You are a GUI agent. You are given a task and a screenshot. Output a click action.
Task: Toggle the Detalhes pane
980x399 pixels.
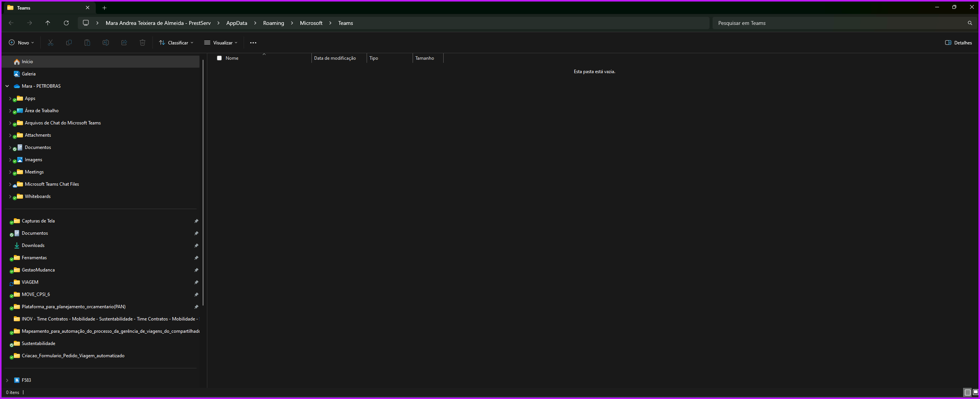(959, 43)
